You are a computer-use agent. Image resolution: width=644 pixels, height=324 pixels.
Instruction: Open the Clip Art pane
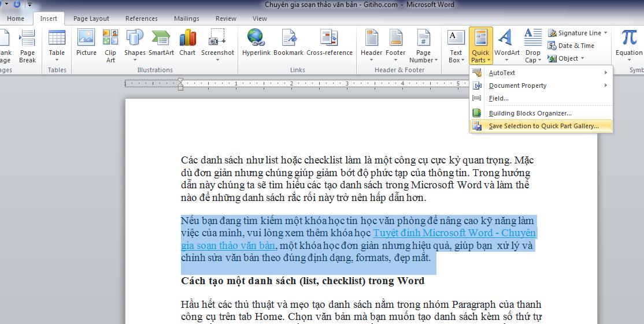110,46
